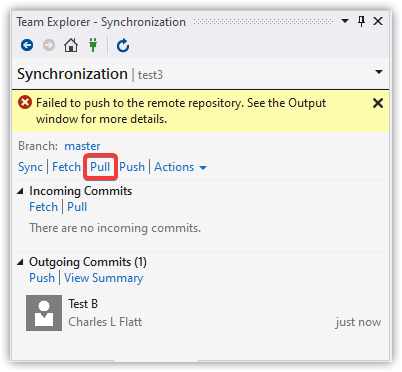The width and height of the screenshot is (402, 372).
Task: Click Push beside the Actions menu
Action: click(132, 167)
